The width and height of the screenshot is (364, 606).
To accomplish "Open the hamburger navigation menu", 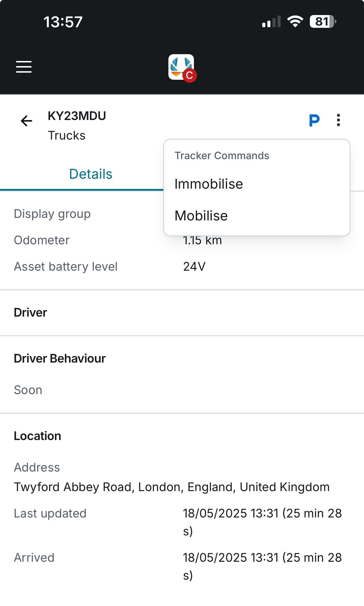I will (24, 67).
